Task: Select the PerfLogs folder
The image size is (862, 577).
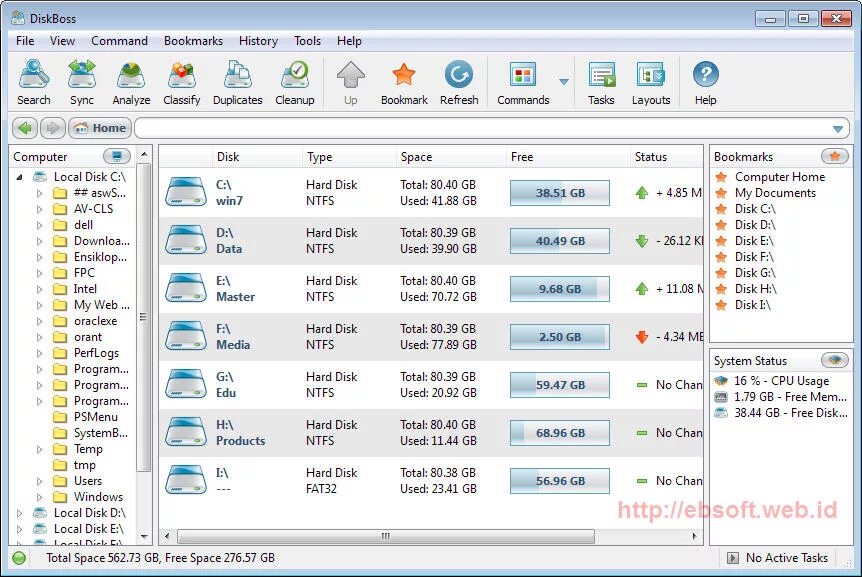Action: coord(96,353)
